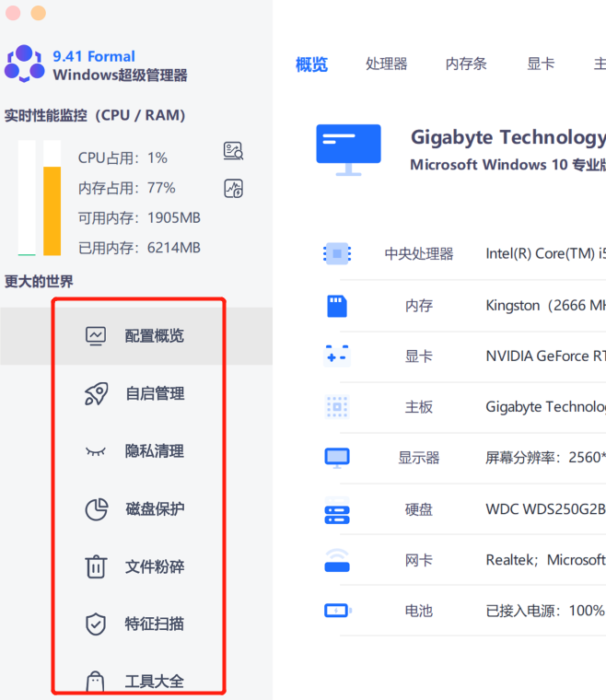Click the yellow minimize dot at top left

pos(38,13)
